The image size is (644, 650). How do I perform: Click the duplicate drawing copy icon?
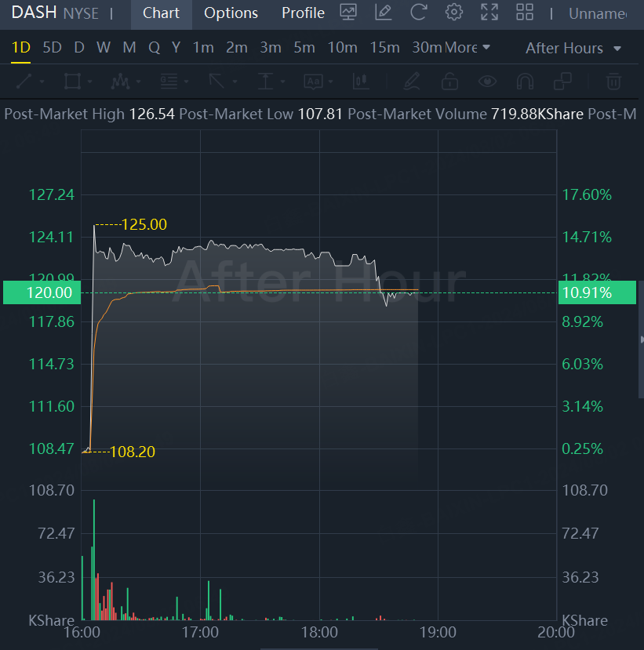562,82
